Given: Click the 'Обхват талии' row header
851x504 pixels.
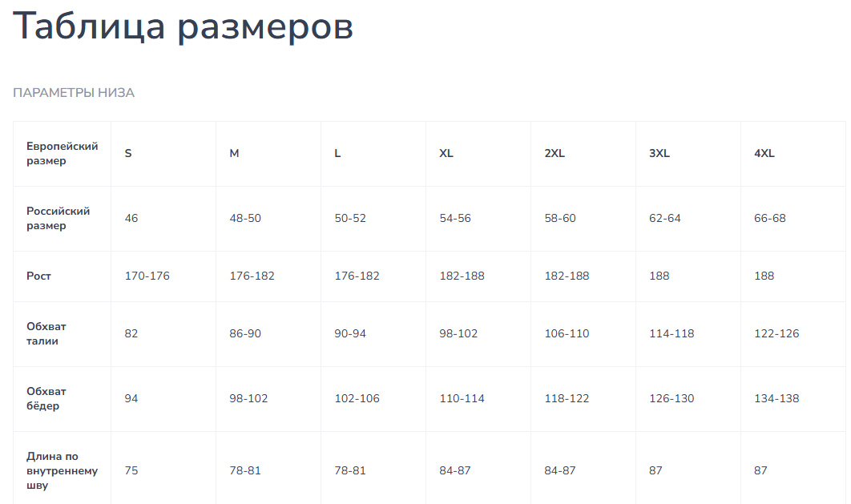Looking at the screenshot, I should (46, 333).
